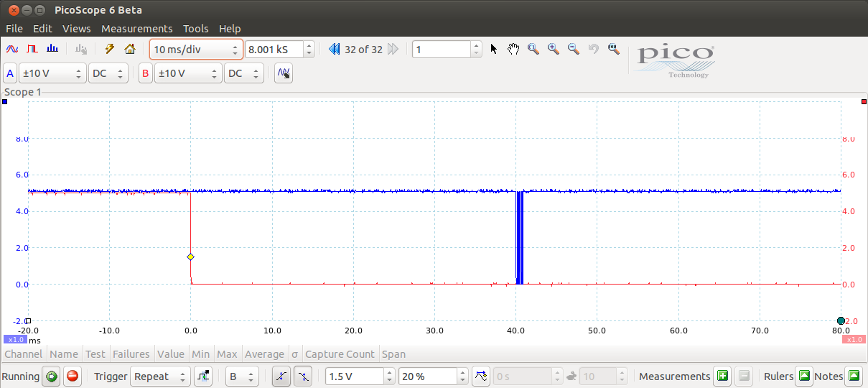Switch to Persistence mode icon
This screenshot has height=388, width=868.
[32, 50]
